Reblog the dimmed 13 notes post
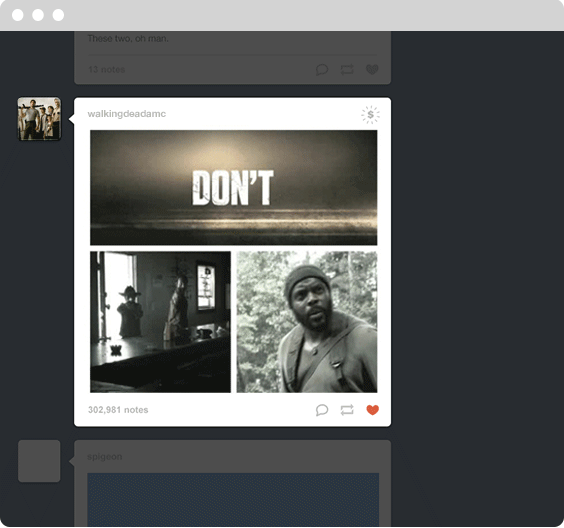 (x=347, y=69)
